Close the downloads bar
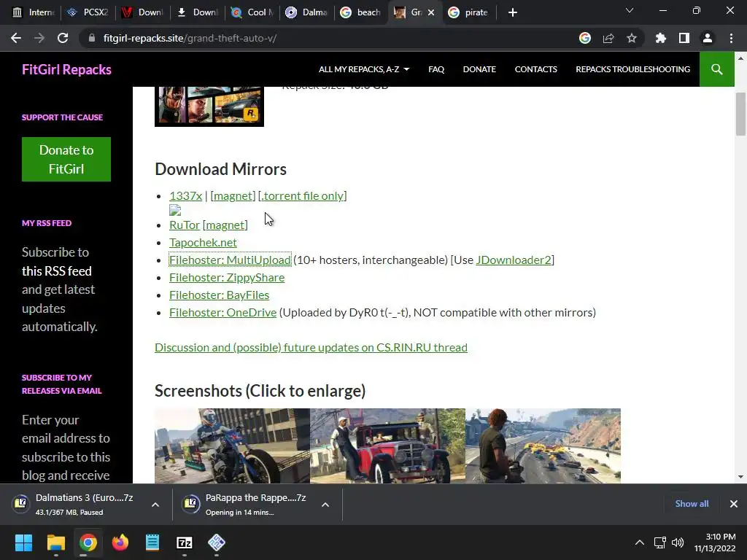The height and width of the screenshot is (560, 747). click(x=734, y=504)
